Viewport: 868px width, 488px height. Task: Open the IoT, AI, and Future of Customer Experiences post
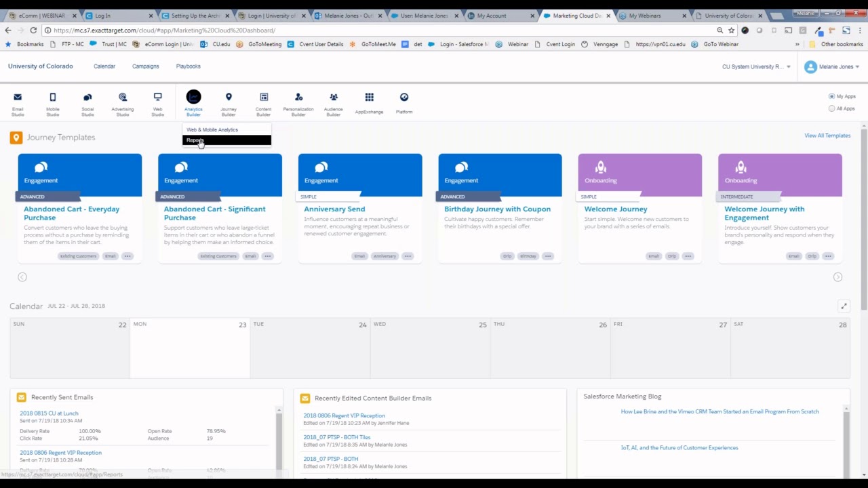click(679, 448)
